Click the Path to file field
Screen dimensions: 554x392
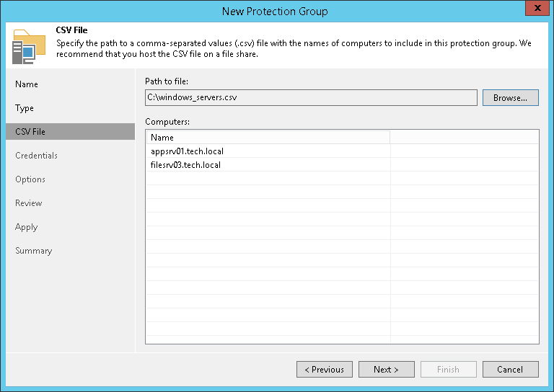coord(311,98)
